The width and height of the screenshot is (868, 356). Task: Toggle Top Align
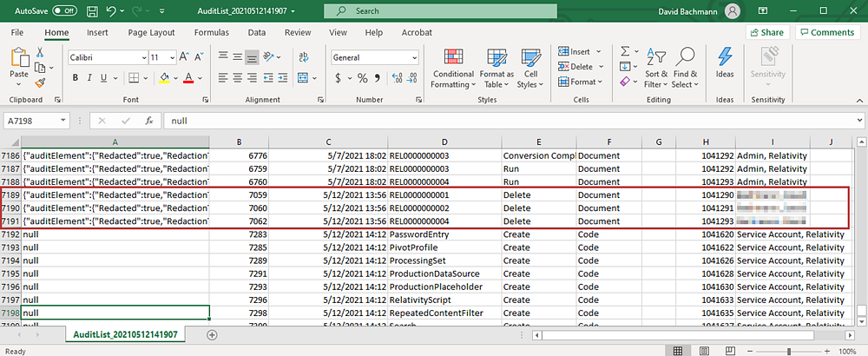tap(223, 56)
